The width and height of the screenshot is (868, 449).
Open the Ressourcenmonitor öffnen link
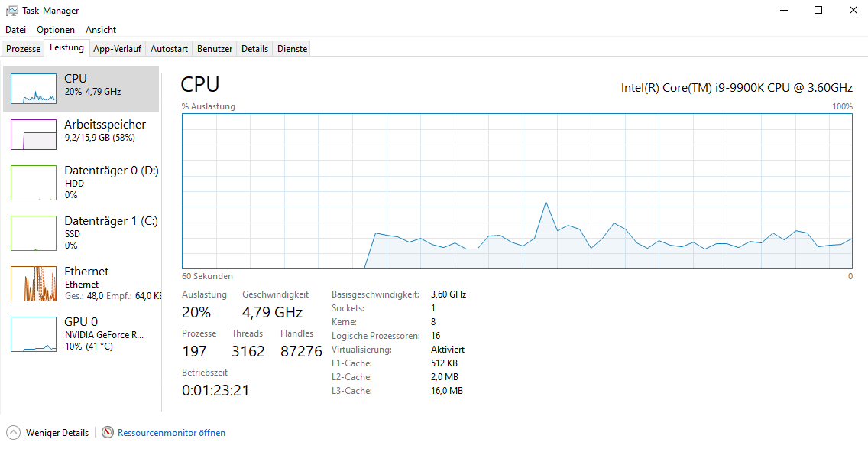(x=172, y=433)
